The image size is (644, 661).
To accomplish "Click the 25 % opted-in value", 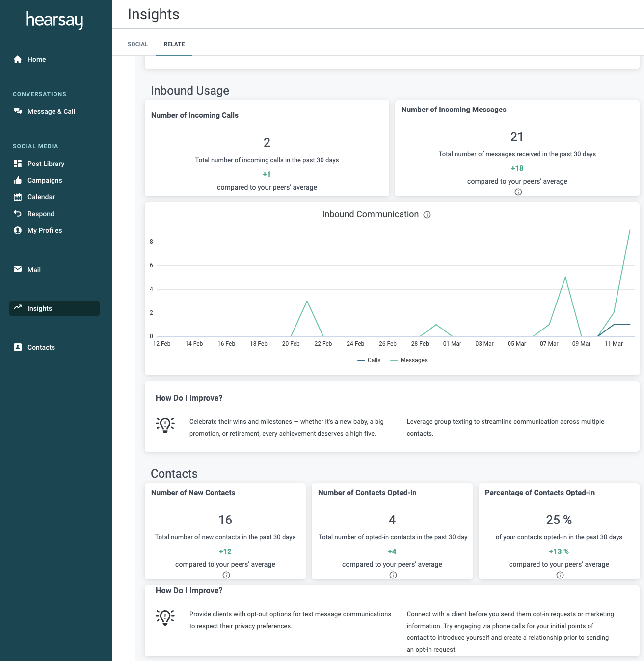I will point(559,520).
